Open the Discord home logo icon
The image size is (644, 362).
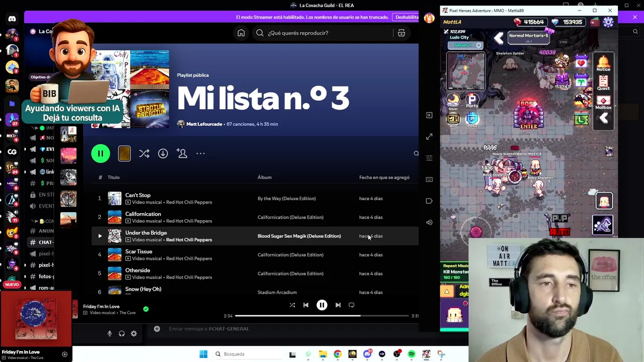pyautogui.click(x=12, y=19)
